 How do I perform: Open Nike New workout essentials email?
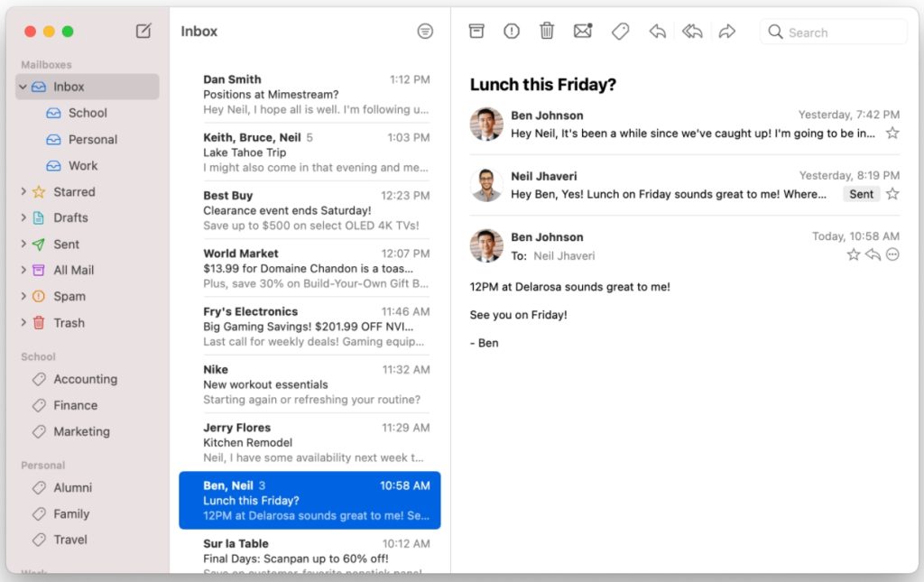[x=310, y=384]
